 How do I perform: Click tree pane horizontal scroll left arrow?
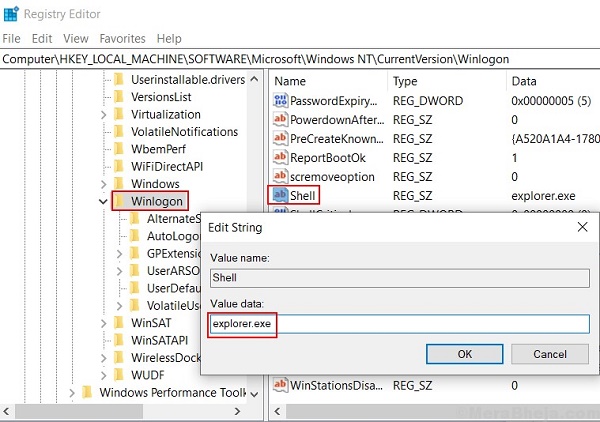pos(6,411)
